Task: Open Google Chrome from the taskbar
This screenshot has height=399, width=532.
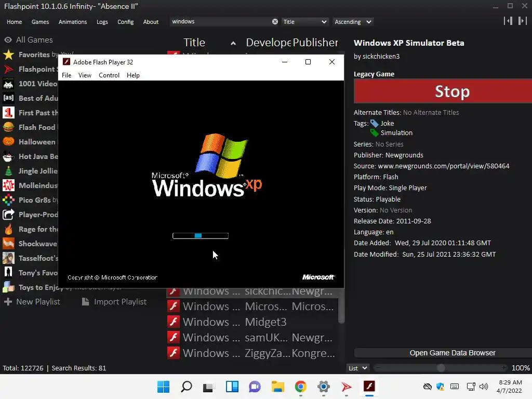Action: tap(301, 387)
